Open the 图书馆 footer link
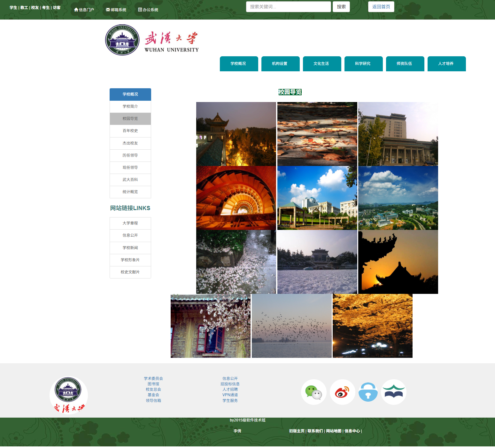 (153, 384)
